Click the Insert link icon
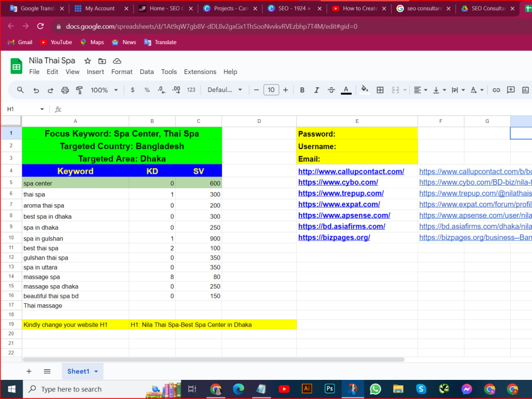 tap(496, 90)
